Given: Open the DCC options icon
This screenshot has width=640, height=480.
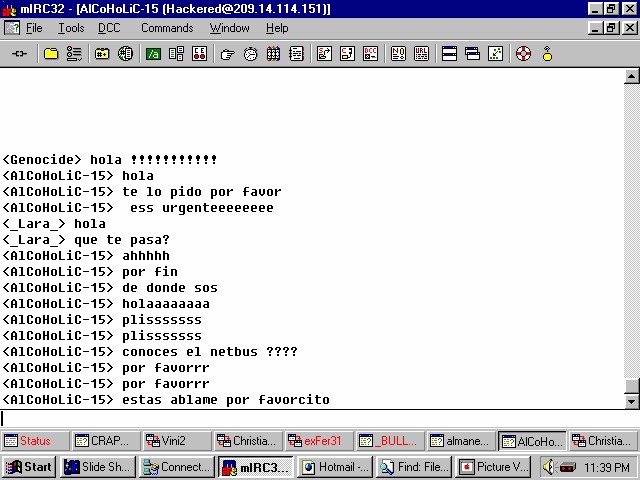Looking at the screenshot, I should 370,54.
